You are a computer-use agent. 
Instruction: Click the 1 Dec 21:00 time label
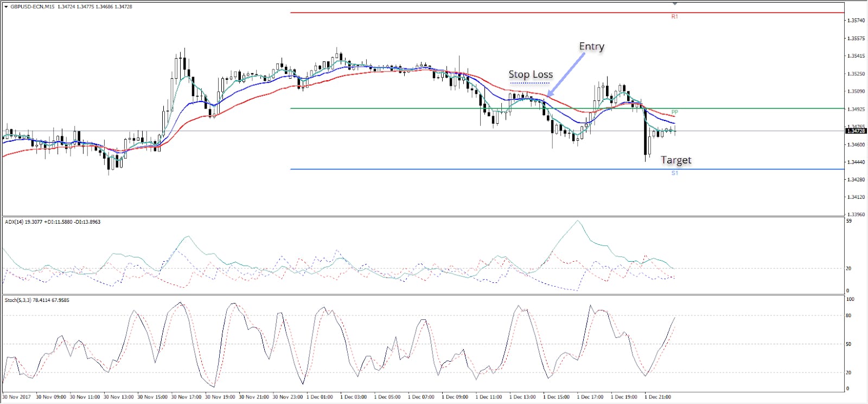tap(658, 397)
